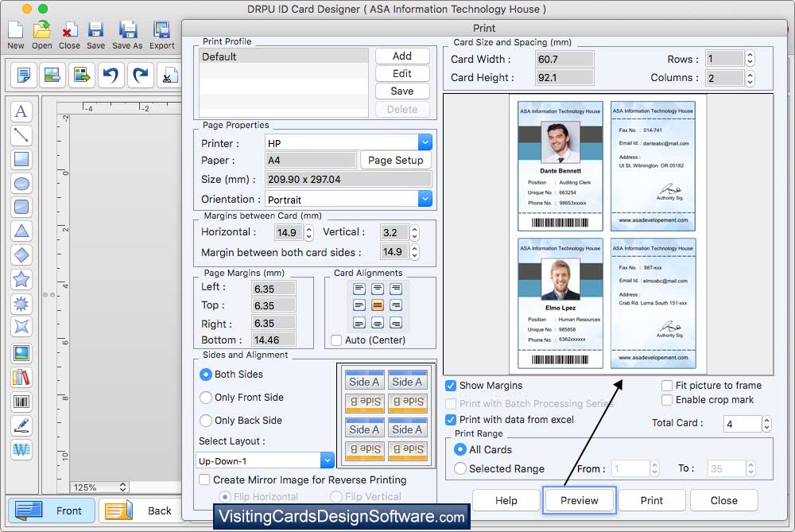Image resolution: width=795 pixels, height=532 pixels.
Task: Switch to the Front card tab
Action: click(51, 511)
